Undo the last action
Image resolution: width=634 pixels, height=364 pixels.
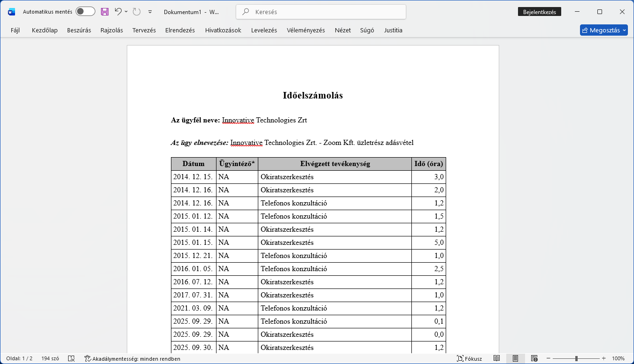(118, 12)
